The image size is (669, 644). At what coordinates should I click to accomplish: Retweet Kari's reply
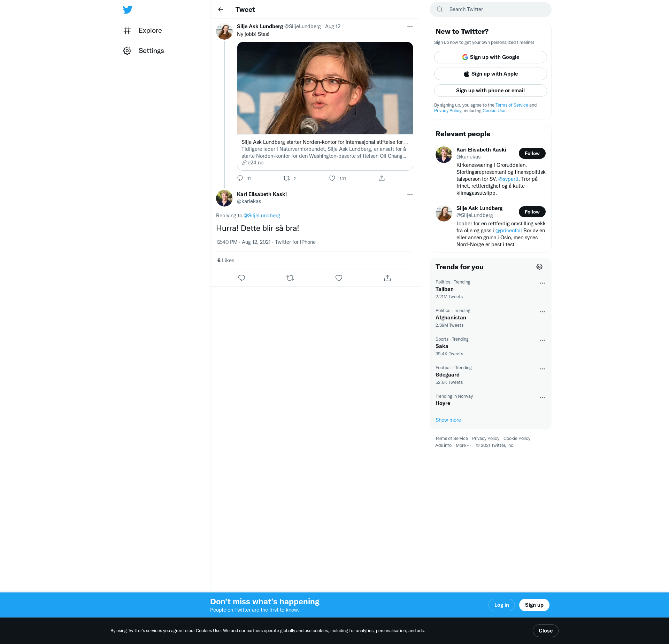coord(290,278)
